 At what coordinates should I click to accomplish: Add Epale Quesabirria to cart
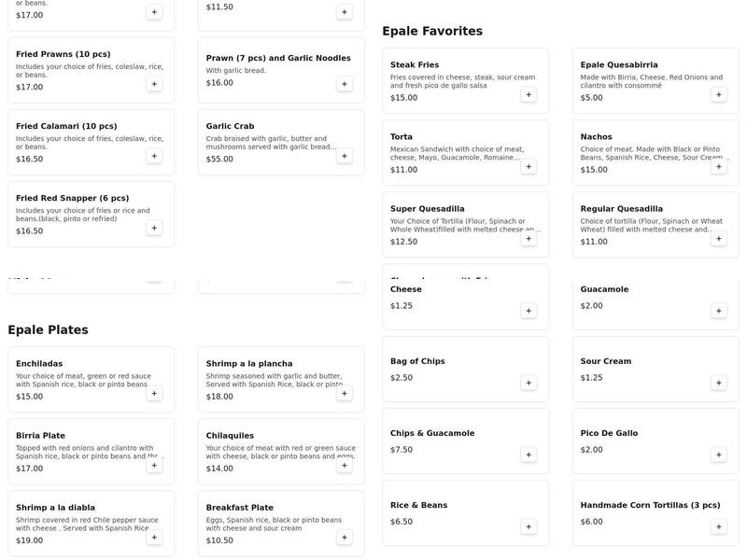click(719, 94)
